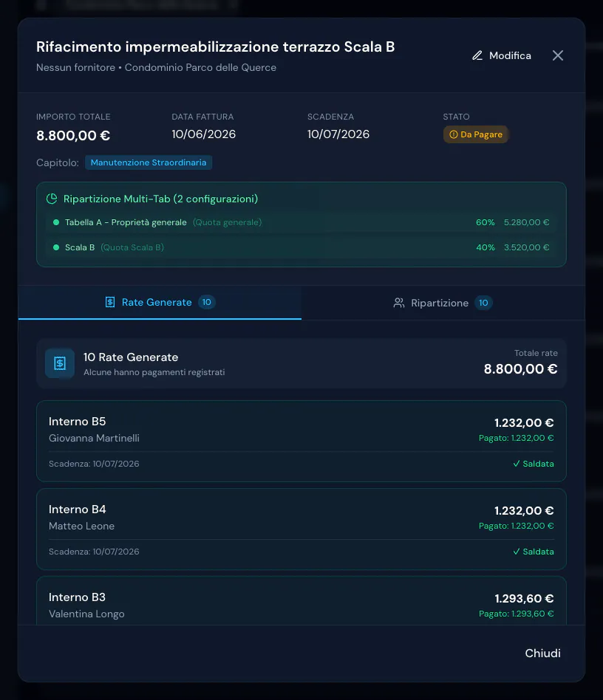Image resolution: width=603 pixels, height=700 pixels.
Task: Click the pencil icon next to Modifica
Action: pos(477,55)
